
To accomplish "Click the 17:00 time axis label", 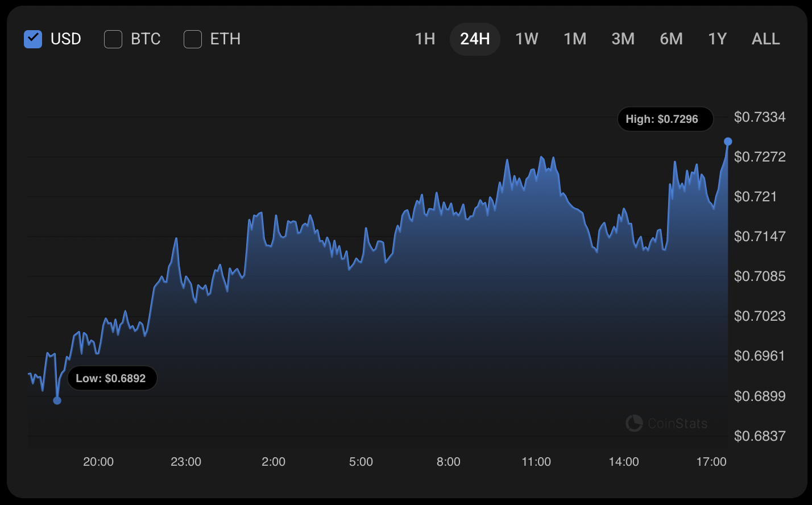I will [x=711, y=462].
